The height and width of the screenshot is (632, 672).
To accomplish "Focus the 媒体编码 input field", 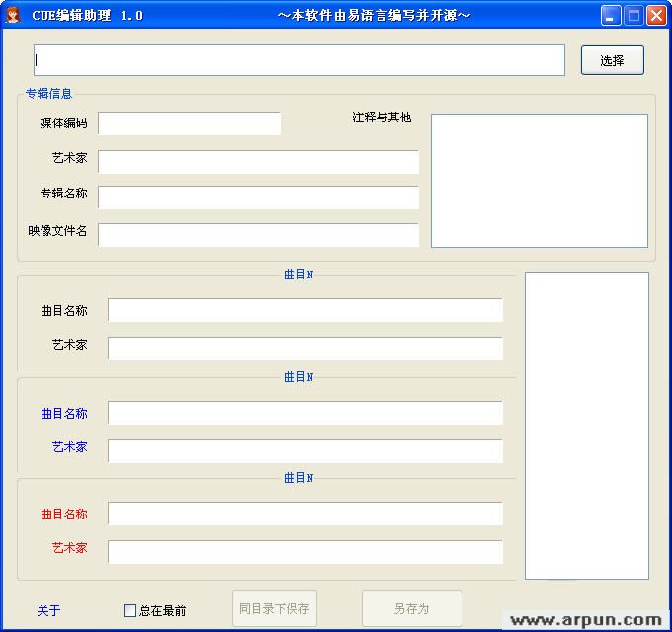I will click(189, 123).
